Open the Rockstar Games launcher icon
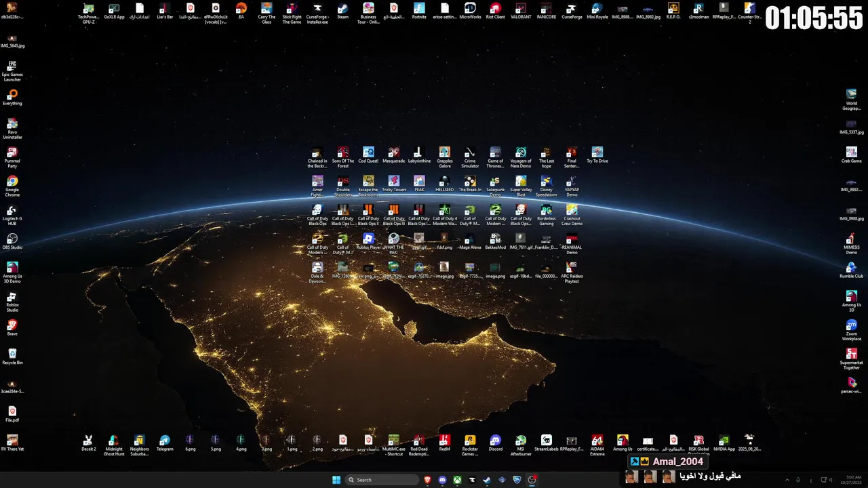Viewport: 868px width, 488px height. point(470,445)
